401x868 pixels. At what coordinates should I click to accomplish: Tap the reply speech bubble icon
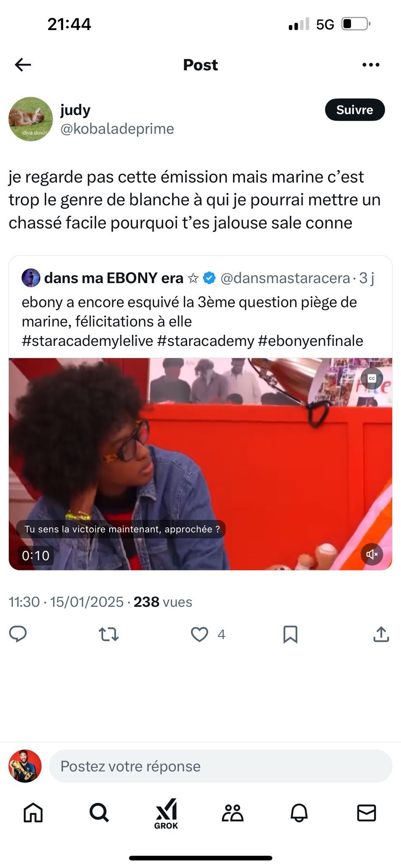(18, 634)
